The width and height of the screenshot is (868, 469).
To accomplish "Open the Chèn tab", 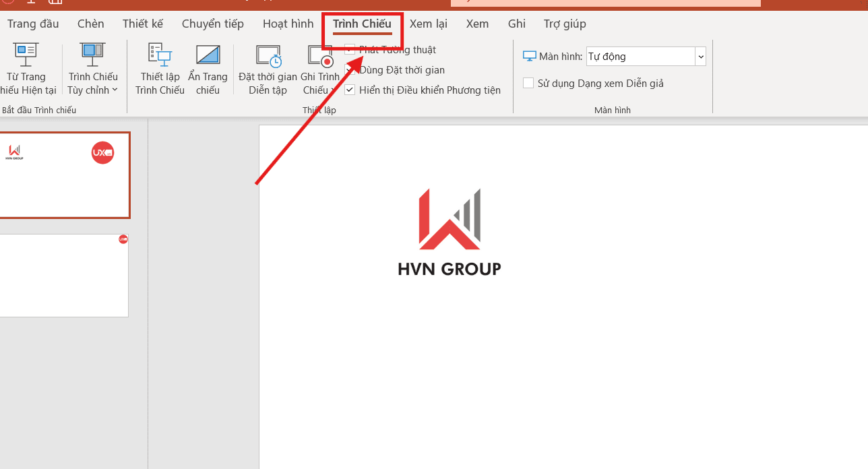I will tap(90, 24).
